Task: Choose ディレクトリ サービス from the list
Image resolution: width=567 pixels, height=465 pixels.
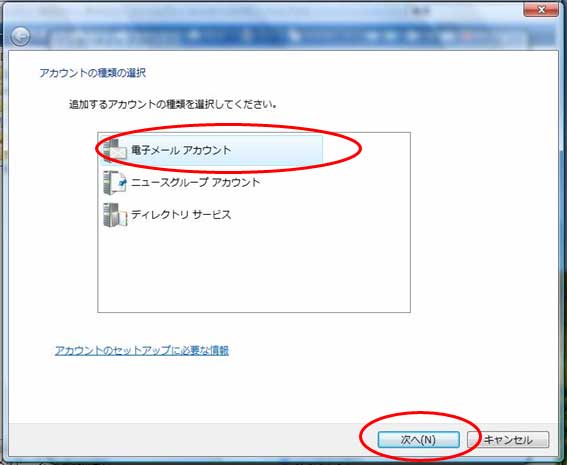Action: click(x=181, y=214)
